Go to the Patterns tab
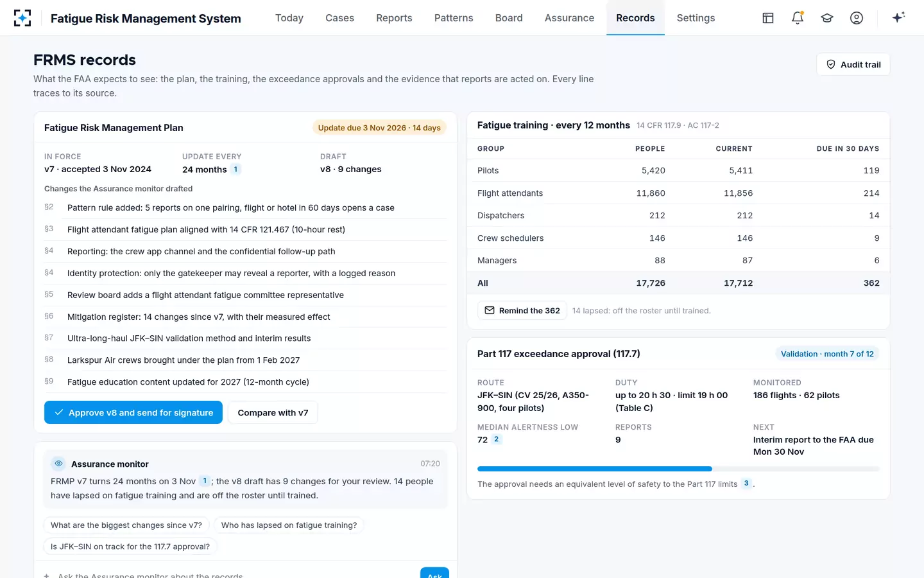This screenshot has width=924, height=578. coord(454,18)
